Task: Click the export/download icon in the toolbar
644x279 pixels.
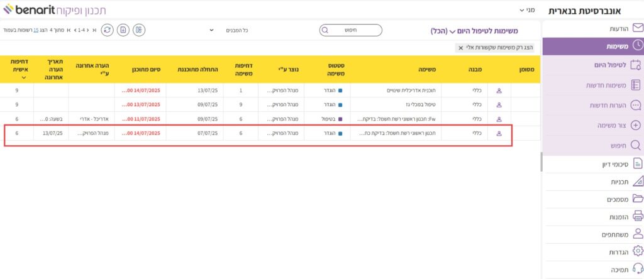Action: click(x=123, y=30)
